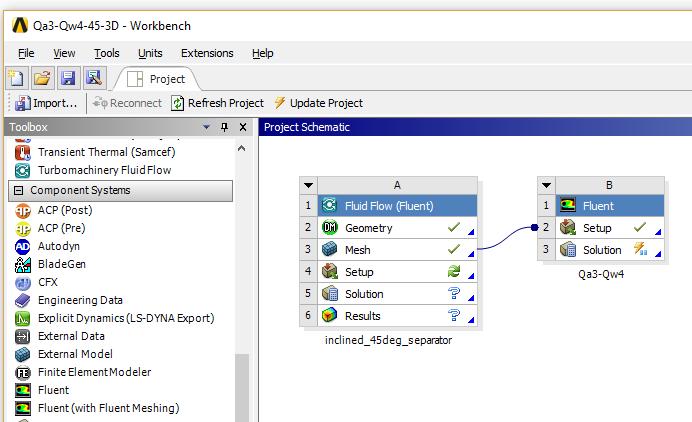Click system label inclined_45deg_separator
The image size is (692, 422).
pyautogui.click(x=388, y=340)
